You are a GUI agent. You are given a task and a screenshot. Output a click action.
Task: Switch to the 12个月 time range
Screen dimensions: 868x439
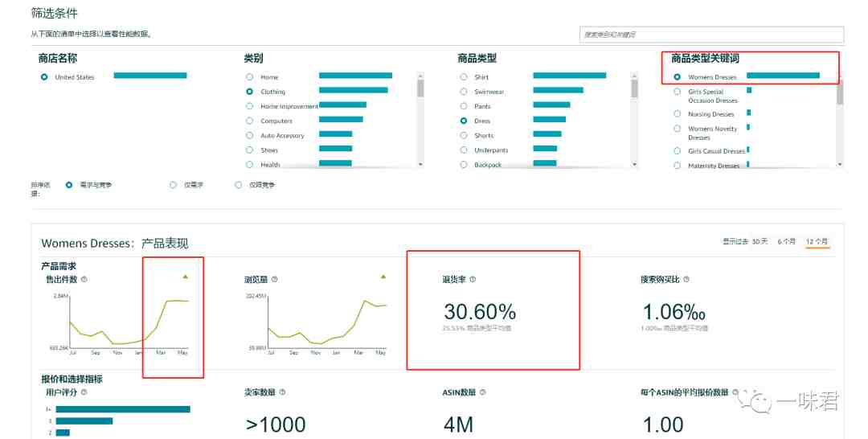point(817,241)
